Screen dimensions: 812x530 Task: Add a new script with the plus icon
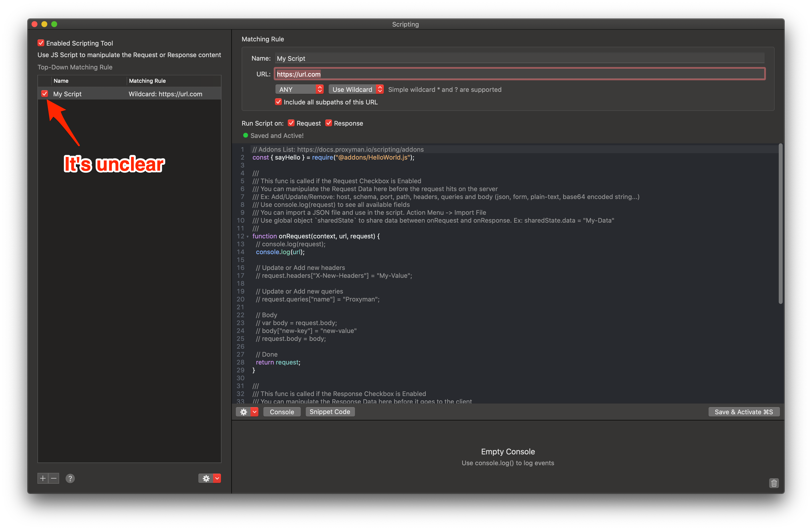(x=42, y=479)
